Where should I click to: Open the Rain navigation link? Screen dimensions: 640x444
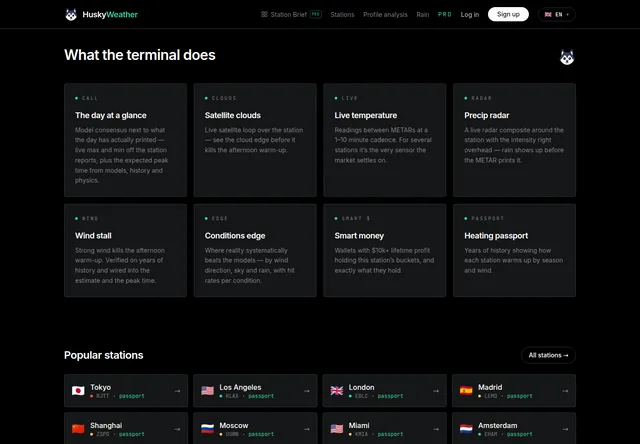click(x=422, y=15)
